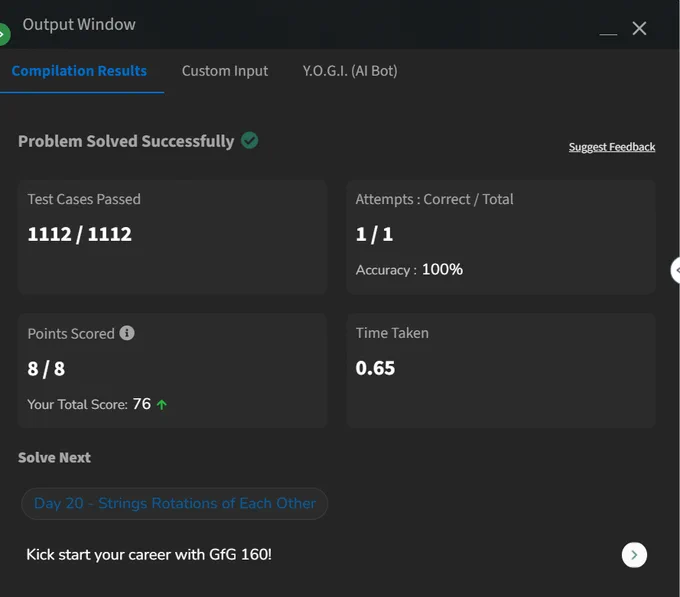Click the Accuracy '100%' value
Screen dimensions: 680x597
(442, 269)
